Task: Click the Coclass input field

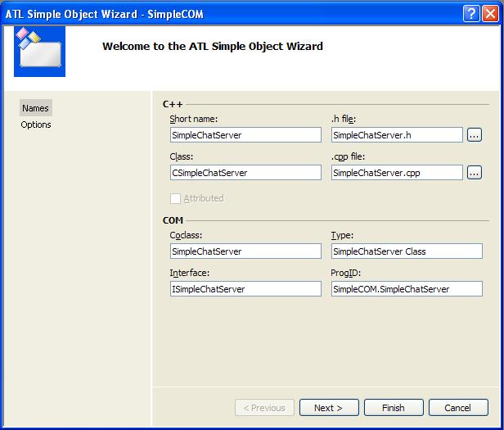Action: [x=245, y=251]
